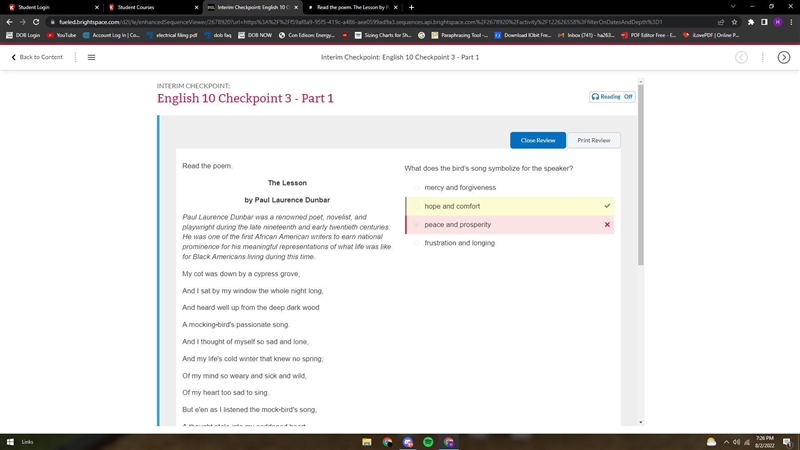Screen dimensions: 800x450
Task: Open Windows Start menu
Action: point(10,442)
